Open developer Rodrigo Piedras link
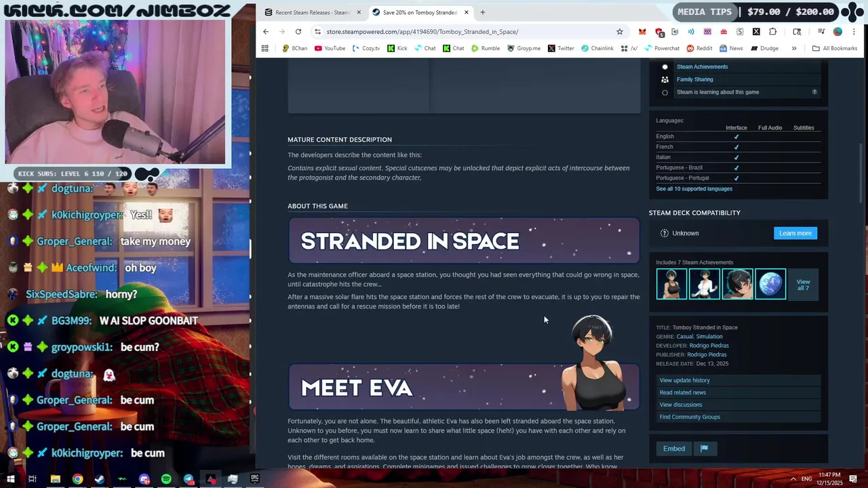868x488 pixels. (709, 346)
